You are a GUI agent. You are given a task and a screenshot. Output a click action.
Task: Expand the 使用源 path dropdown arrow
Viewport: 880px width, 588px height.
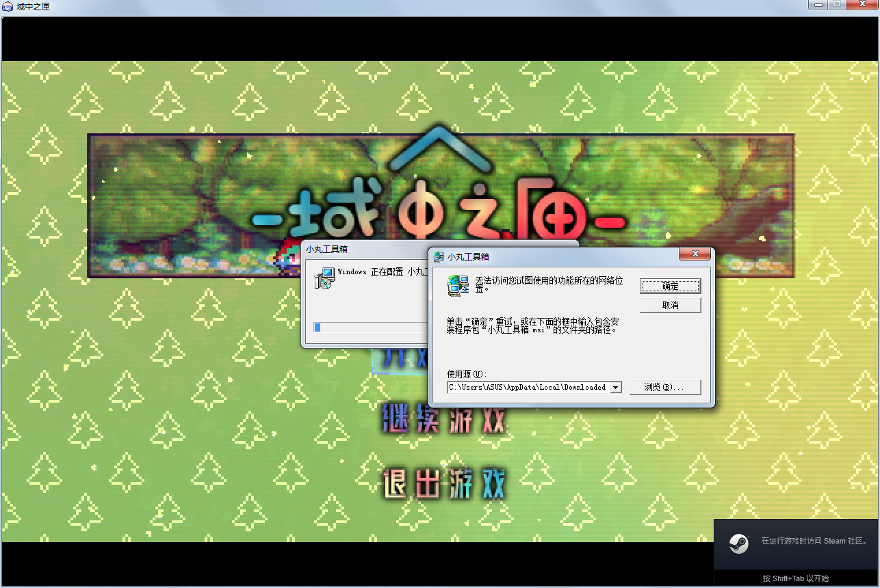click(x=615, y=387)
